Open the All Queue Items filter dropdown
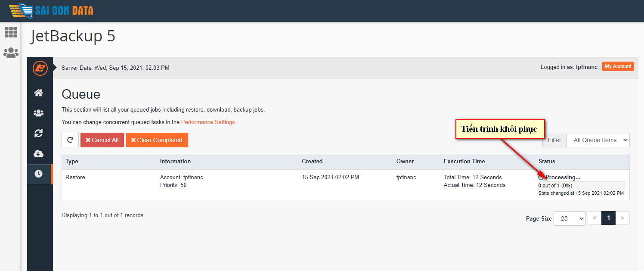 tap(598, 140)
